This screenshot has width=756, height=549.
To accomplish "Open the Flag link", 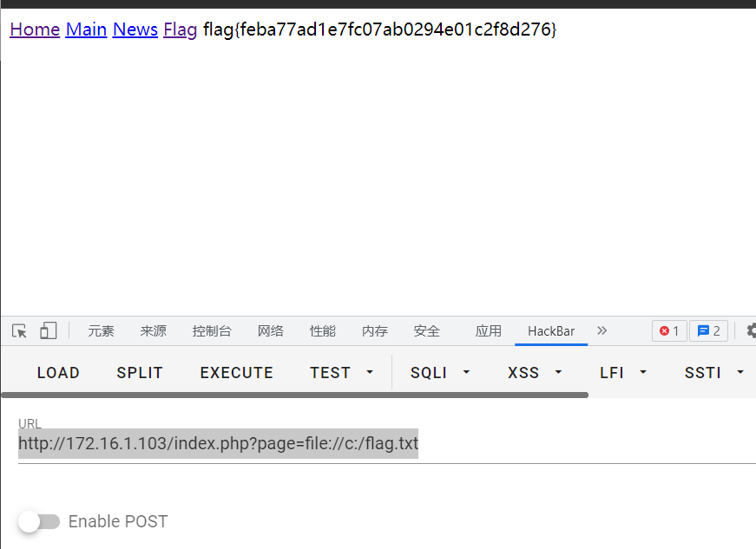I will [180, 29].
